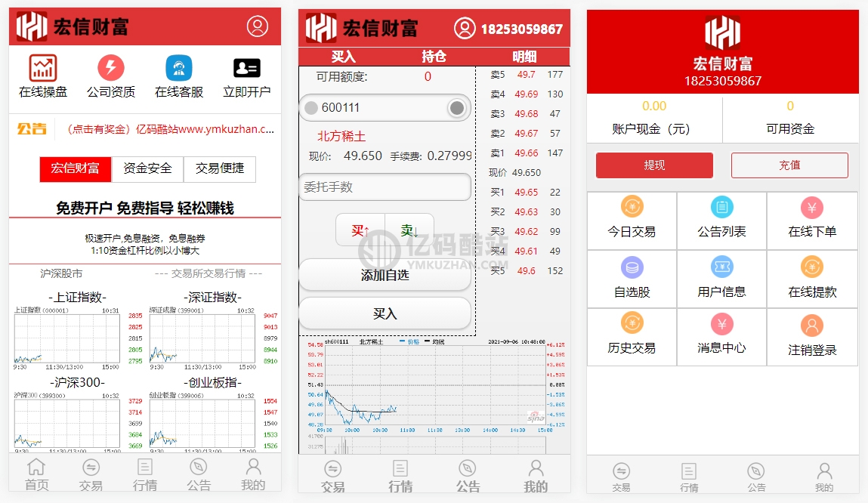Viewport: 868px width, 503px height.
Task: Click 卖5 row price 49.7
Action: click(526, 74)
